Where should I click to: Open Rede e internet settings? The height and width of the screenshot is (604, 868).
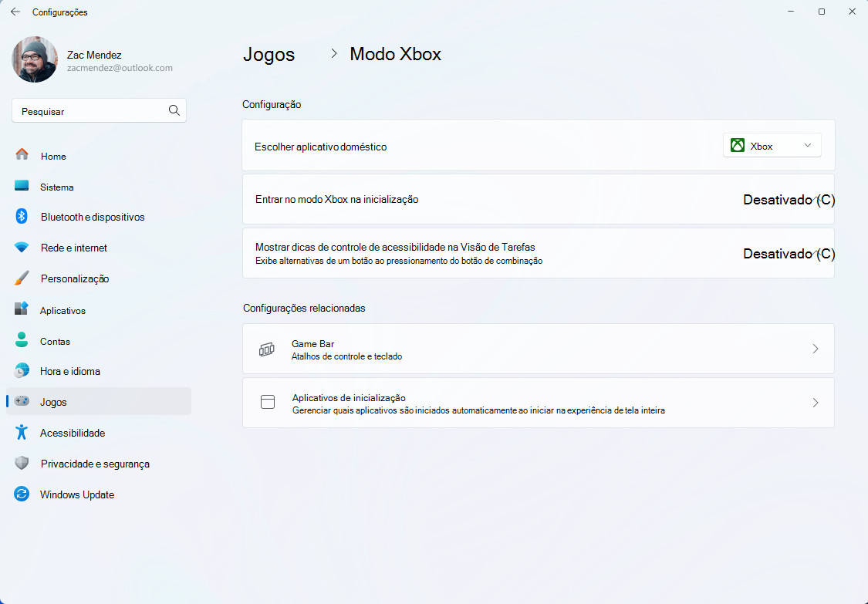pyautogui.click(x=99, y=248)
